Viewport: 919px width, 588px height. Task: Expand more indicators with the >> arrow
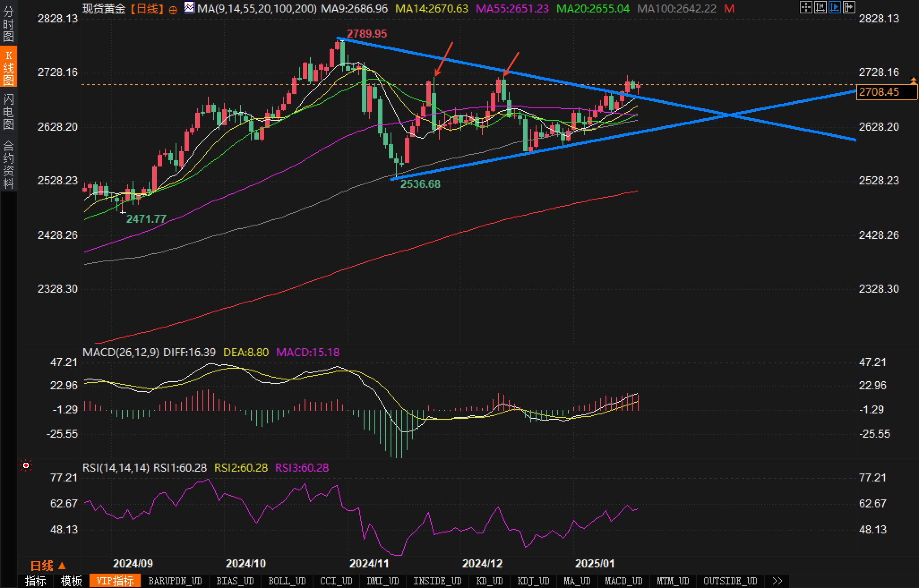(x=777, y=581)
